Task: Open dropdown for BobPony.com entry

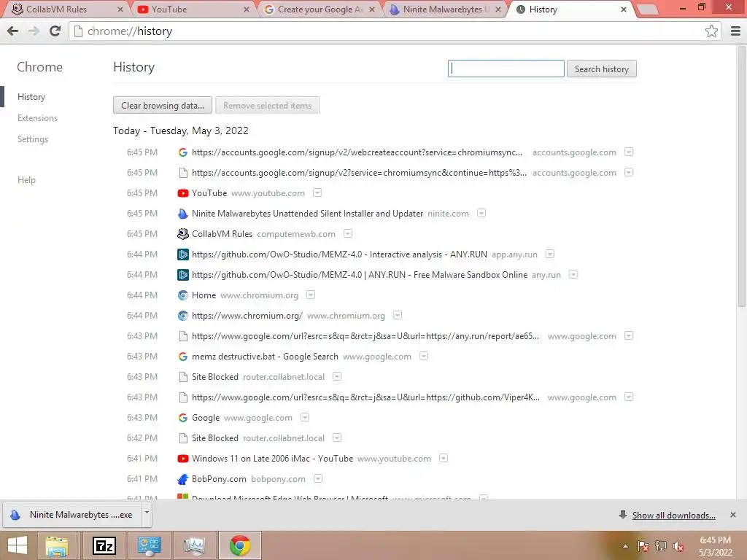Action: pos(318,478)
